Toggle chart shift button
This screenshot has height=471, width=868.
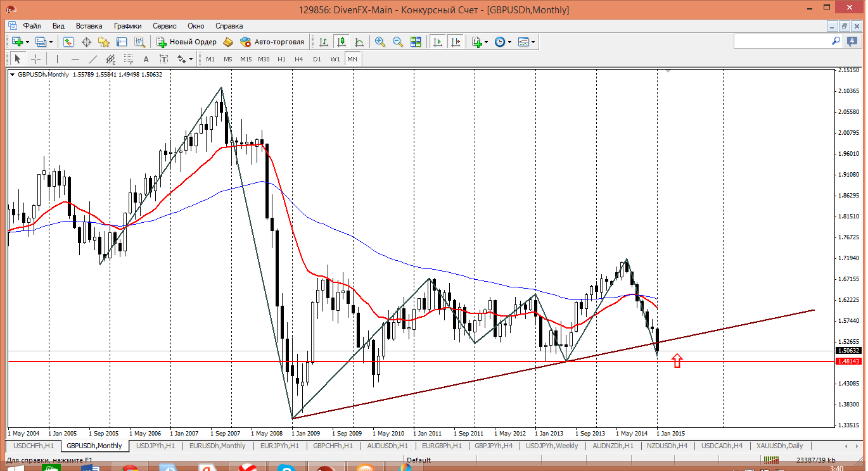tap(455, 42)
